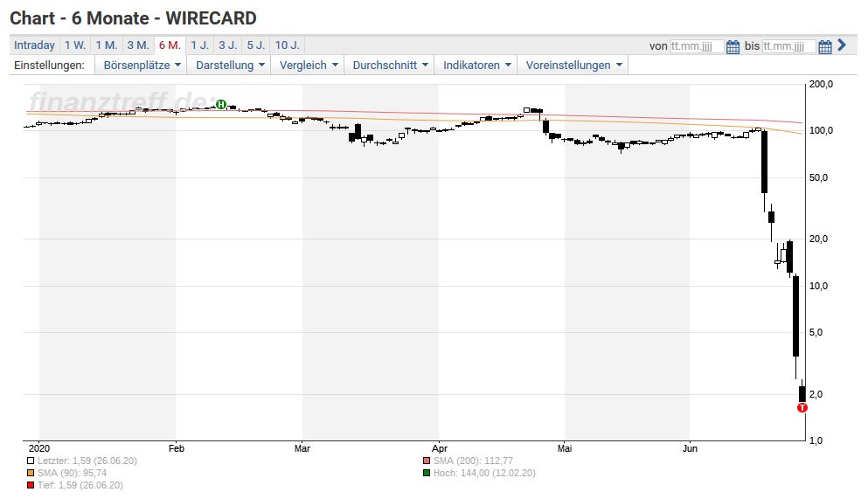
Task: Click the 'Mai' x-axis label
Action: pos(565,448)
